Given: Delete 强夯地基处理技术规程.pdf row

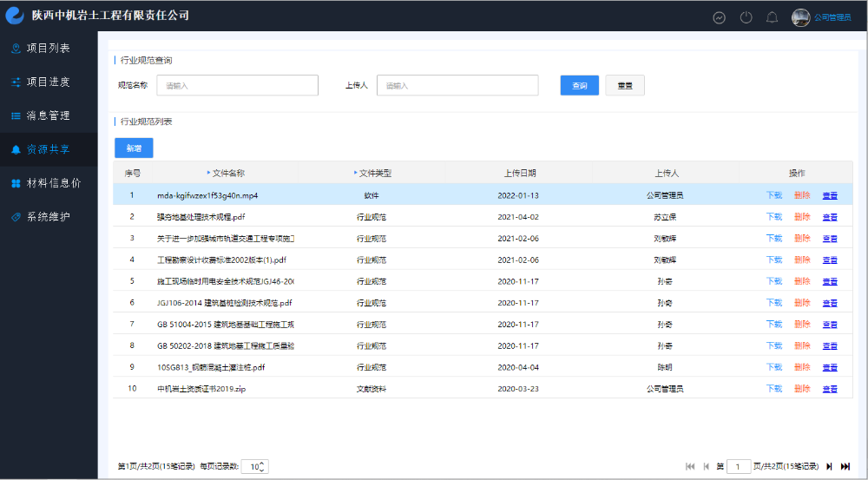Looking at the screenshot, I should point(801,217).
